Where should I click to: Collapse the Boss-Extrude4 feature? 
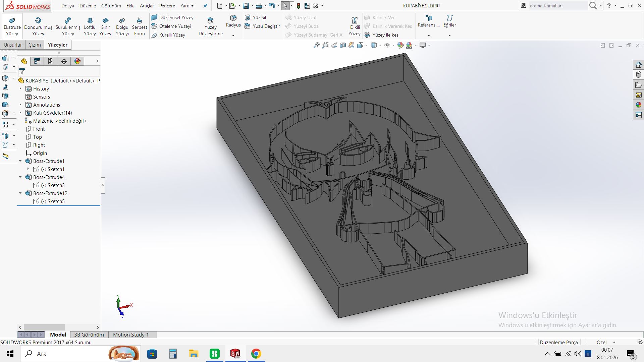point(20,177)
